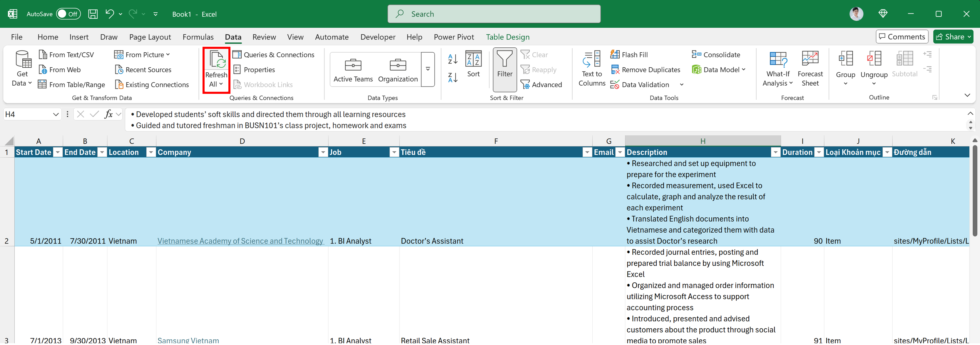The width and height of the screenshot is (980, 345).
Task: Open Duration column filter dropdown
Action: (x=819, y=152)
